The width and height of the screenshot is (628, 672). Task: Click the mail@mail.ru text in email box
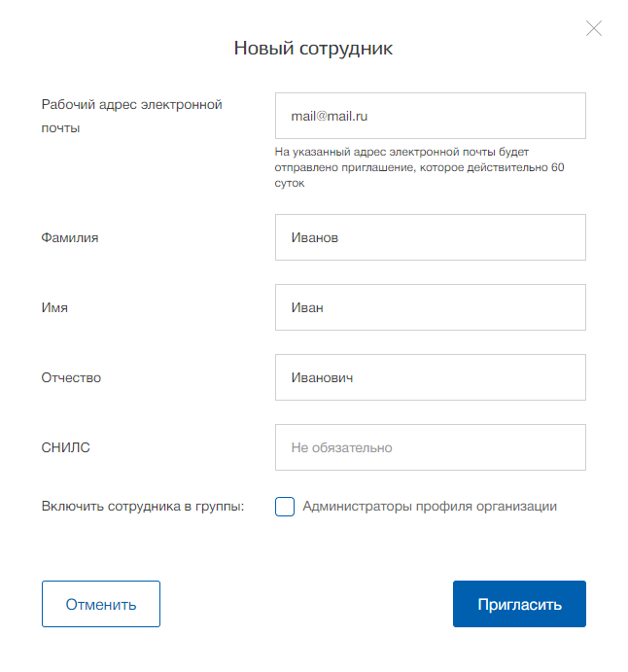click(x=329, y=116)
